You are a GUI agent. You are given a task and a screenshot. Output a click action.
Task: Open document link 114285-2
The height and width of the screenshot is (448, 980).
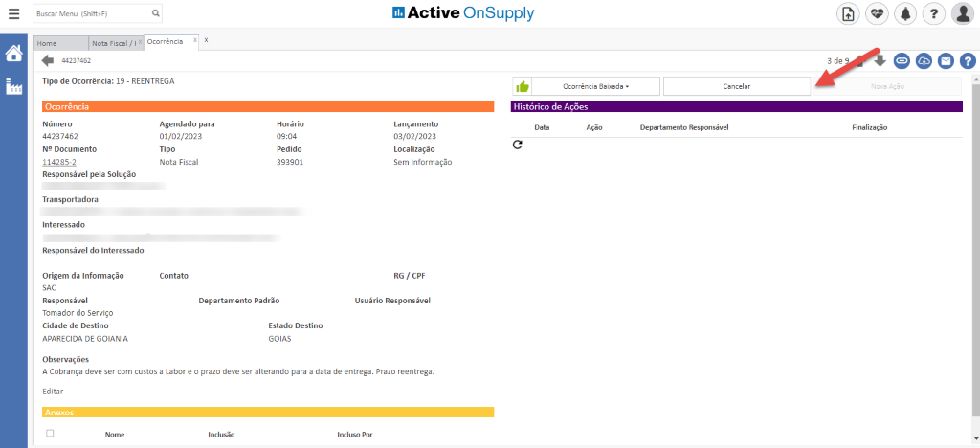pyautogui.click(x=59, y=162)
